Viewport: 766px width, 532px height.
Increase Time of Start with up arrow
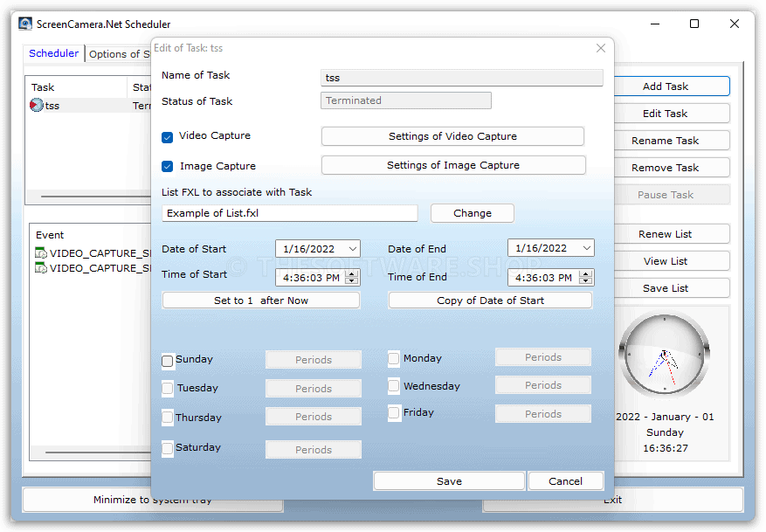tap(352, 273)
